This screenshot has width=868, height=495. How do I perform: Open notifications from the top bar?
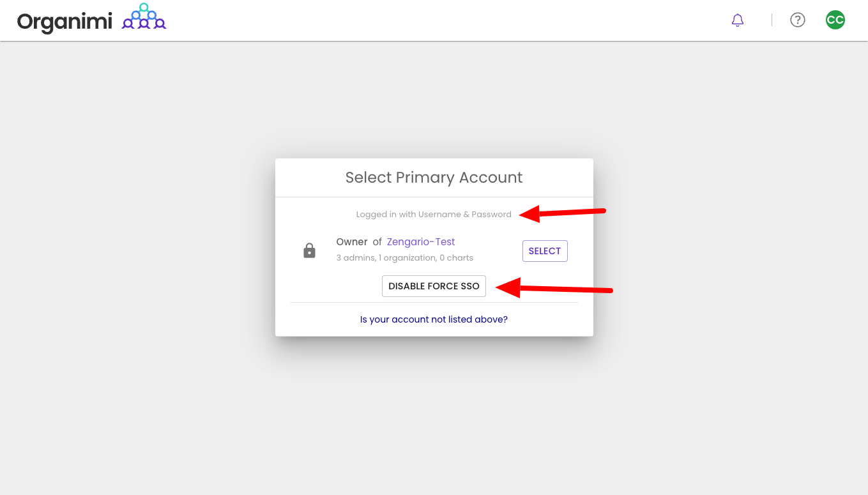(737, 20)
